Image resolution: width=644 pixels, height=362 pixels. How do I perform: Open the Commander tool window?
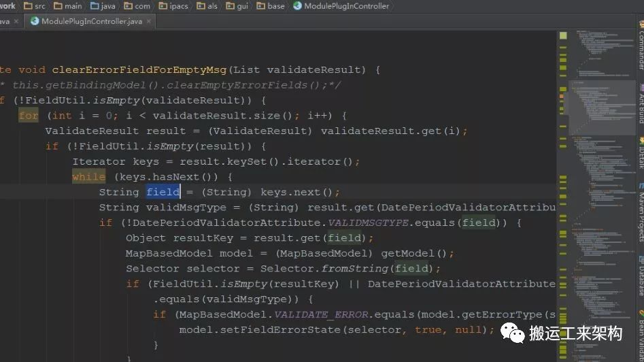641,46
